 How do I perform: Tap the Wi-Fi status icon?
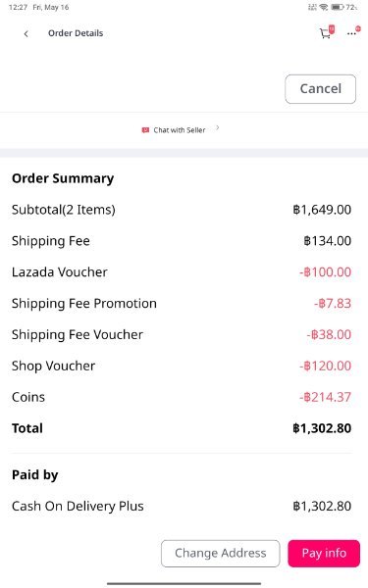[323, 7]
